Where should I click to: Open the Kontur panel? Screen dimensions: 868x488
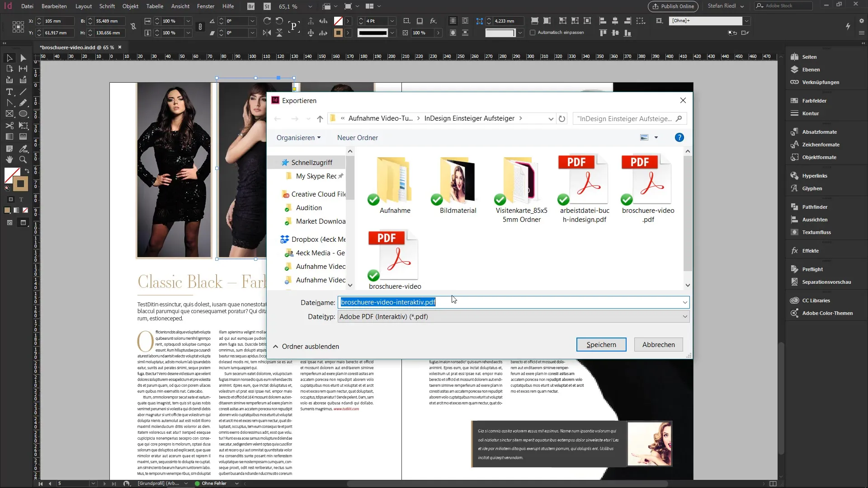coord(810,113)
